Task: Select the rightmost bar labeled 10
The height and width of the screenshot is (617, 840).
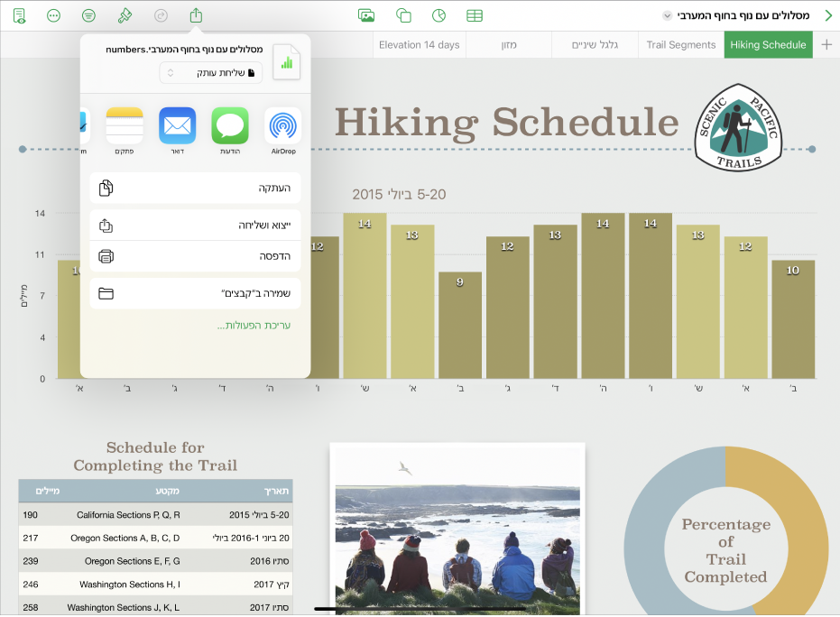Action: [793, 319]
